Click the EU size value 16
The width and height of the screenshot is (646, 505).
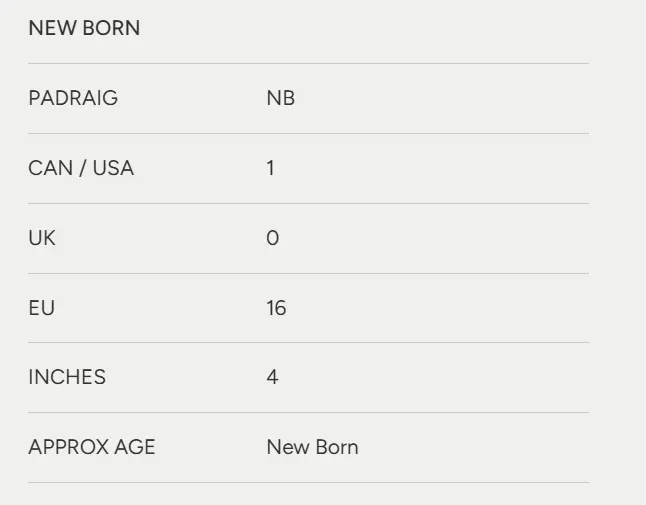(x=276, y=308)
